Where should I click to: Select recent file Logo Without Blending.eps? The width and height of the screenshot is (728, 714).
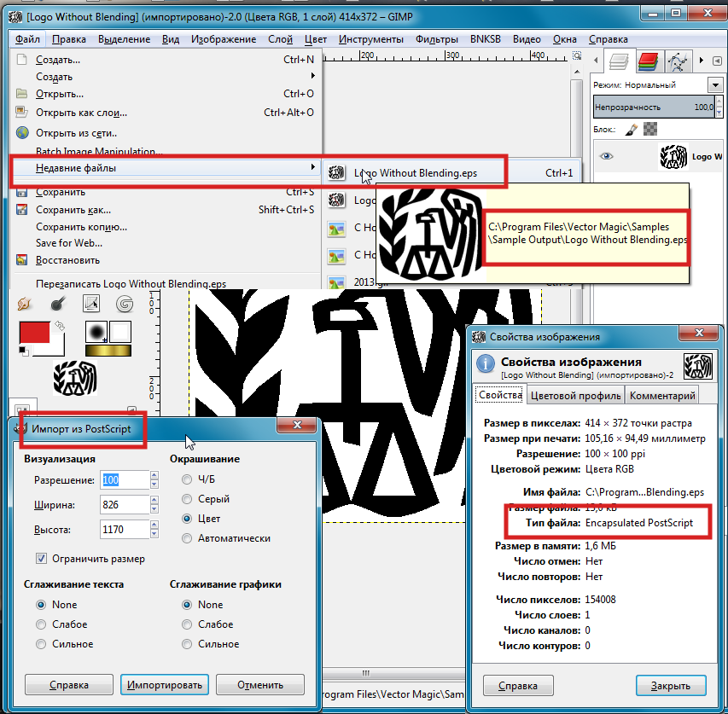click(451, 173)
